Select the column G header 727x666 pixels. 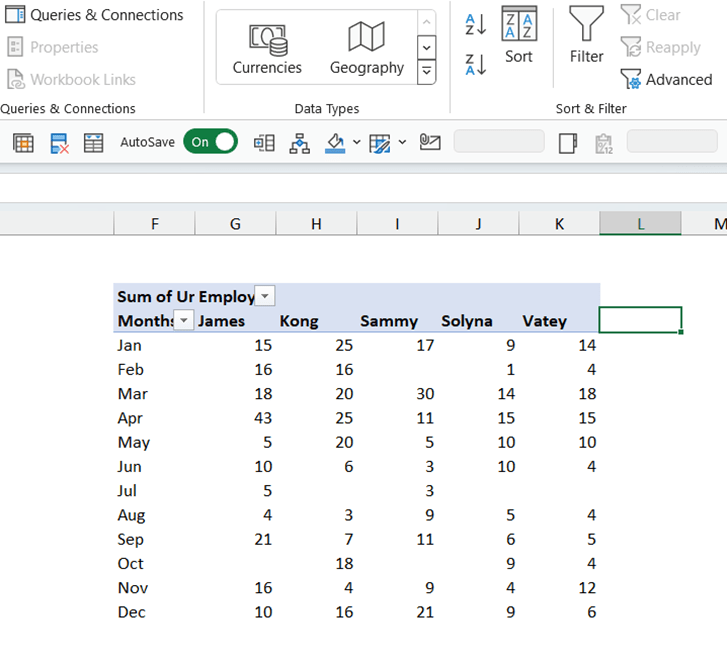[x=235, y=224]
